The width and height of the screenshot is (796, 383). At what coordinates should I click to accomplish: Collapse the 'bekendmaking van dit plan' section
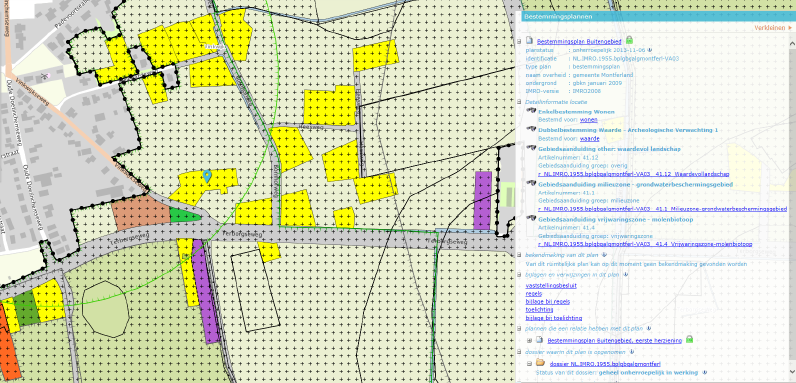(519, 256)
